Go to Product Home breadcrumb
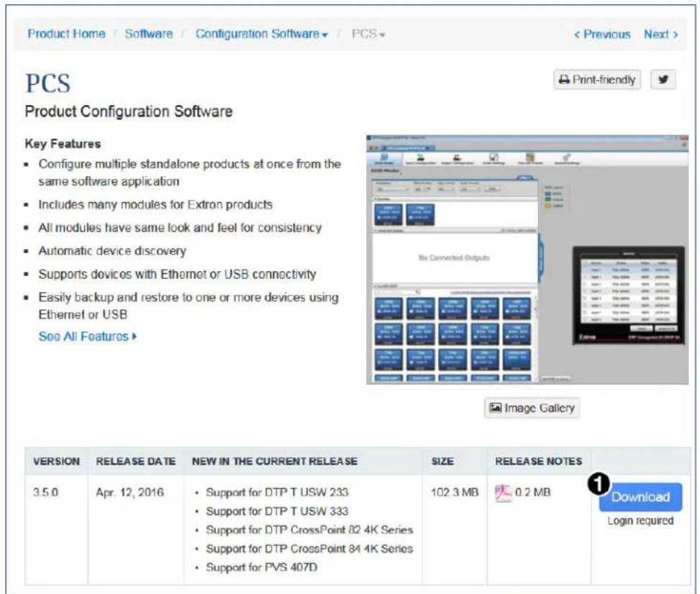 tap(66, 34)
